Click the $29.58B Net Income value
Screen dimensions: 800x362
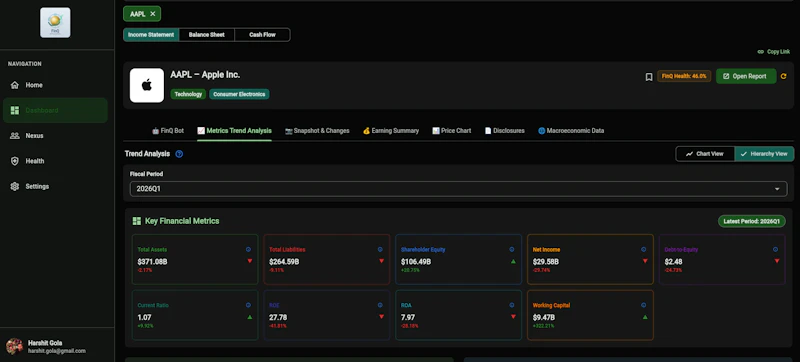[546, 262]
